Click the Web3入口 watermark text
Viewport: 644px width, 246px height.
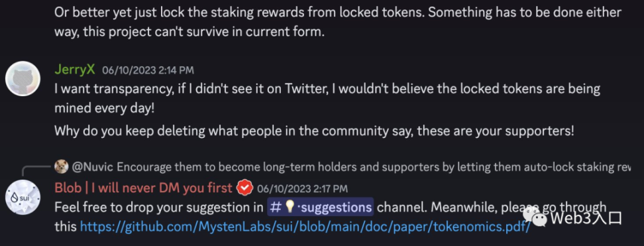pyautogui.click(x=586, y=218)
